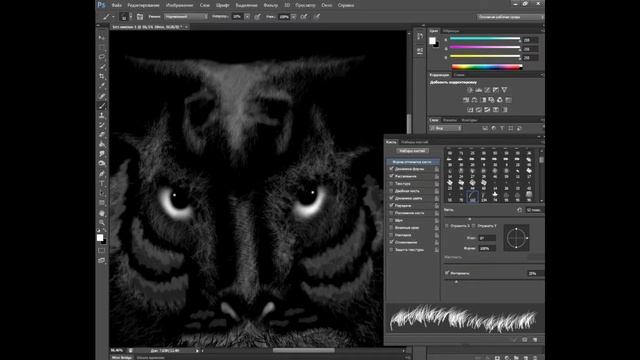Click the Наборы кистей button
640x360 pixels.
coord(412,151)
